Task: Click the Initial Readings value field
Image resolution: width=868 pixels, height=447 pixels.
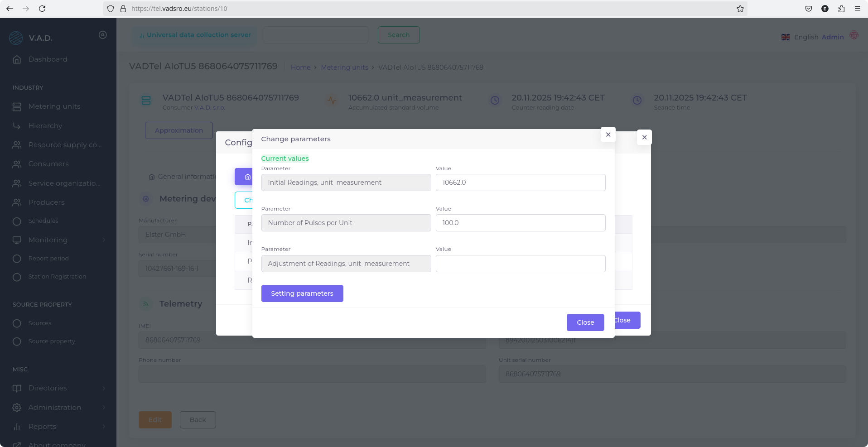Action: click(520, 183)
